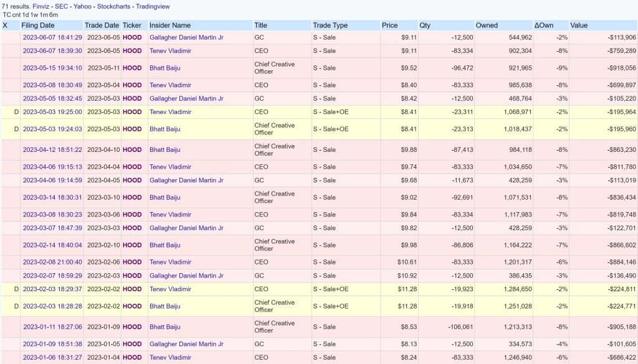Image resolution: width=638 pixels, height=364 pixels.
Task: Click the TC cnt 1d 1w 1m 6m text
Action: pos(30,15)
